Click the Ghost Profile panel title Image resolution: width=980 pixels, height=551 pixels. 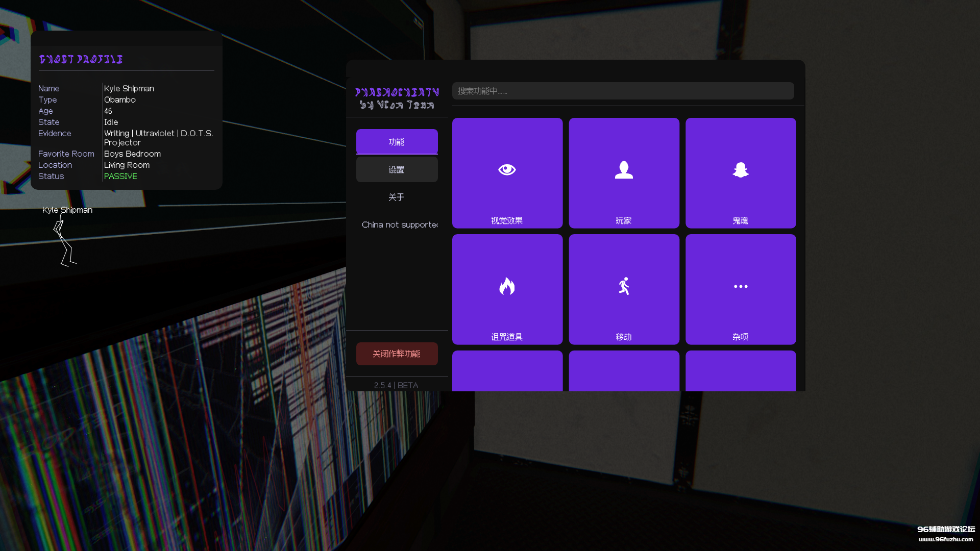point(81,59)
